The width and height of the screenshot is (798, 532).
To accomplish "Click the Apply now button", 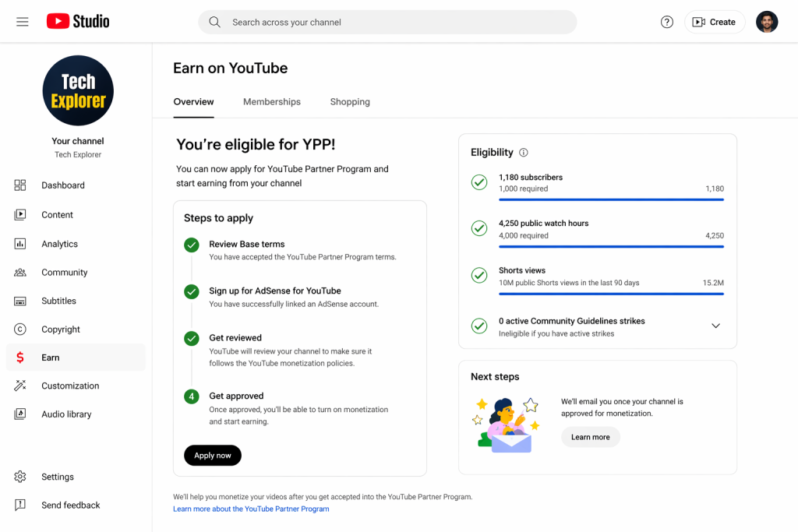I will [x=213, y=455].
